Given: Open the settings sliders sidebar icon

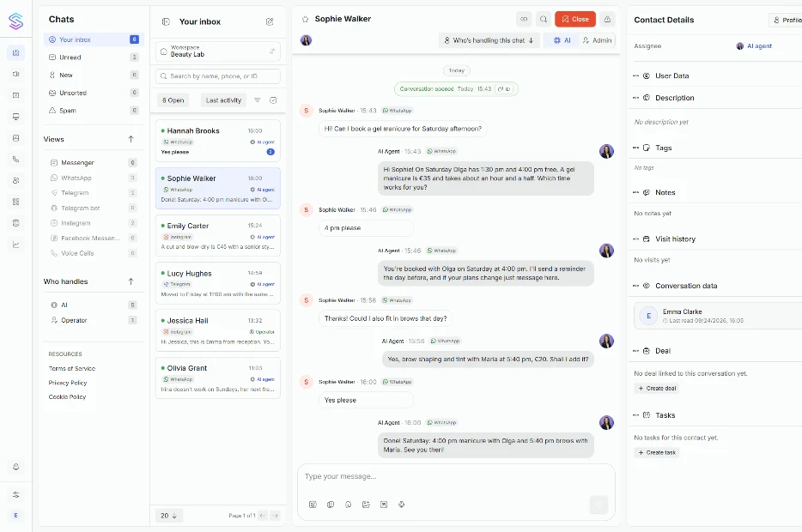Looking at the screenshot, I should click(x=15, y=495).
